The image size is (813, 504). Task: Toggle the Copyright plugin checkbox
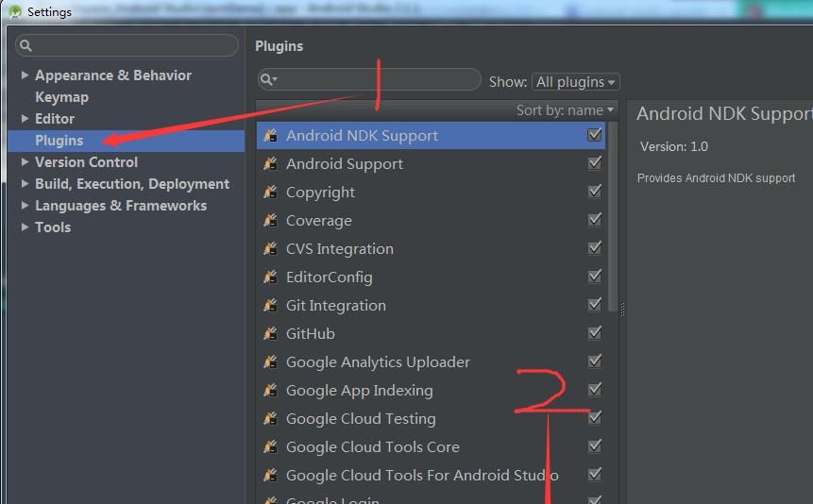(595, 191)
